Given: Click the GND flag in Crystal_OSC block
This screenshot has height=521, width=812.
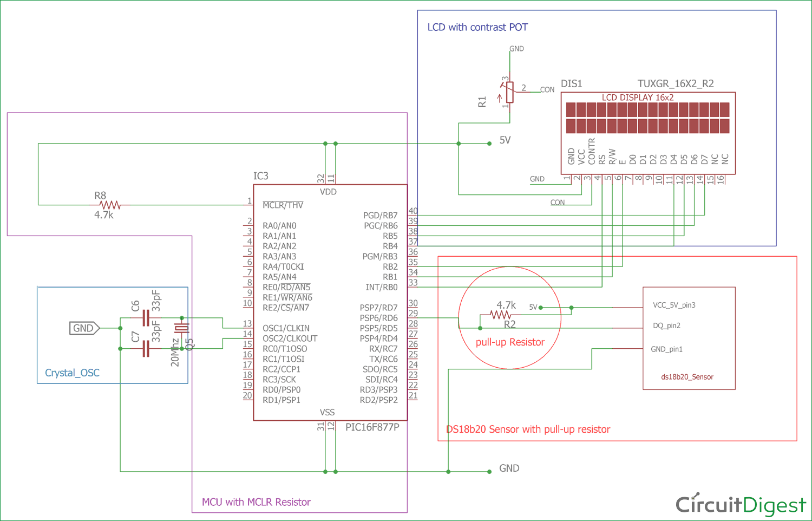Looking at the screenshot, I should coord(84,328).
